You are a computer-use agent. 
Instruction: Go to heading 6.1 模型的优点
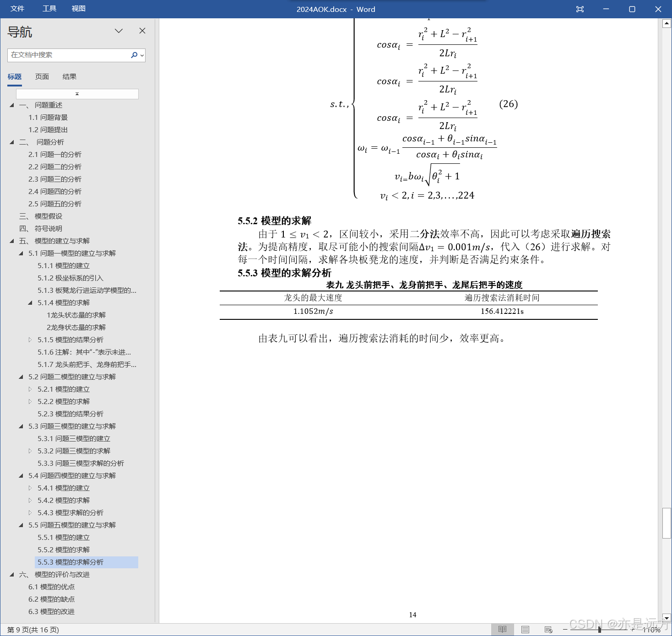[51, 587]
